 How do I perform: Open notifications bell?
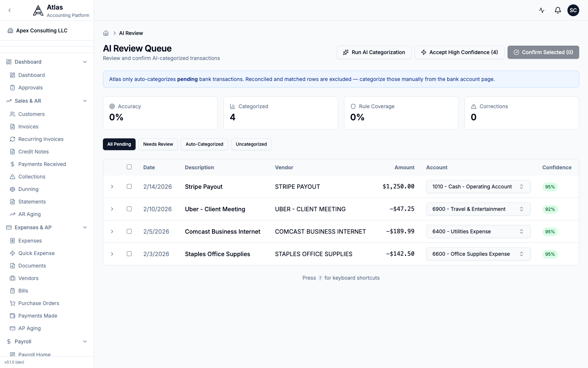coord(558,10)
